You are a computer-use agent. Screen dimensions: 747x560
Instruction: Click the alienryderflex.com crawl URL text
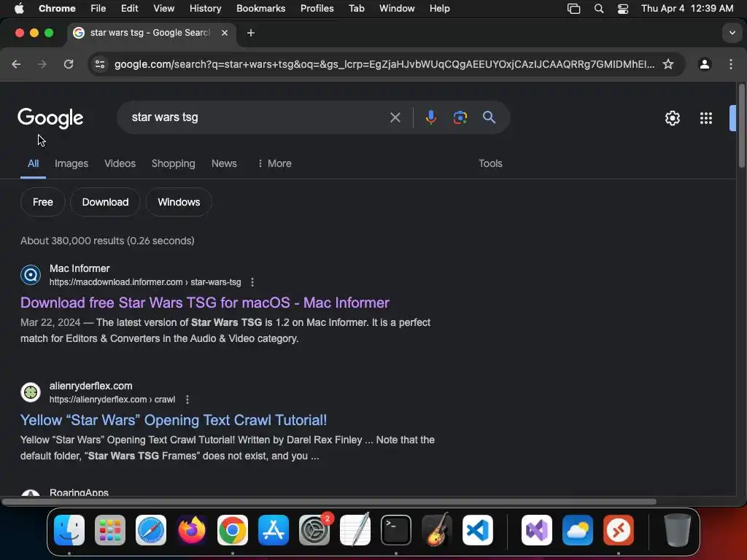pyautogui.click(x=112, y=400)
